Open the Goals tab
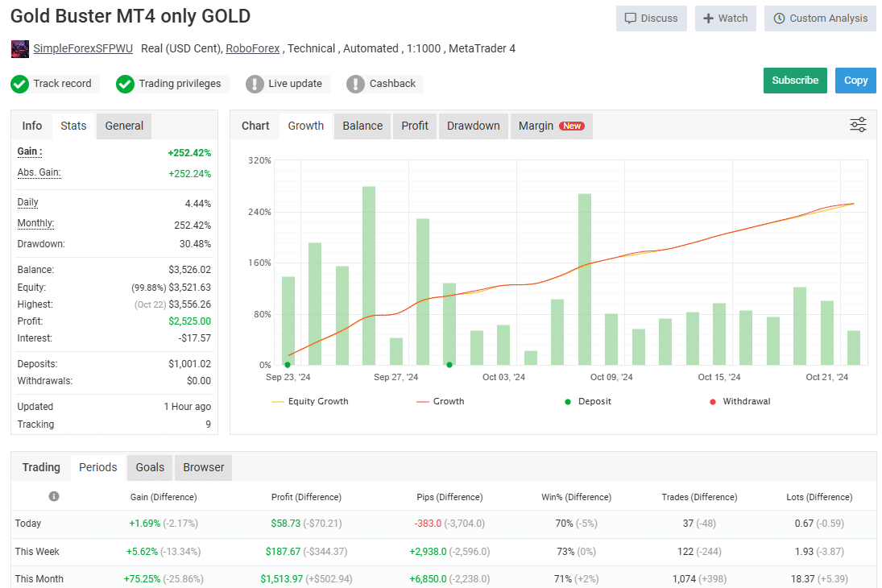882x588 pixels. (x=150, y=467)
